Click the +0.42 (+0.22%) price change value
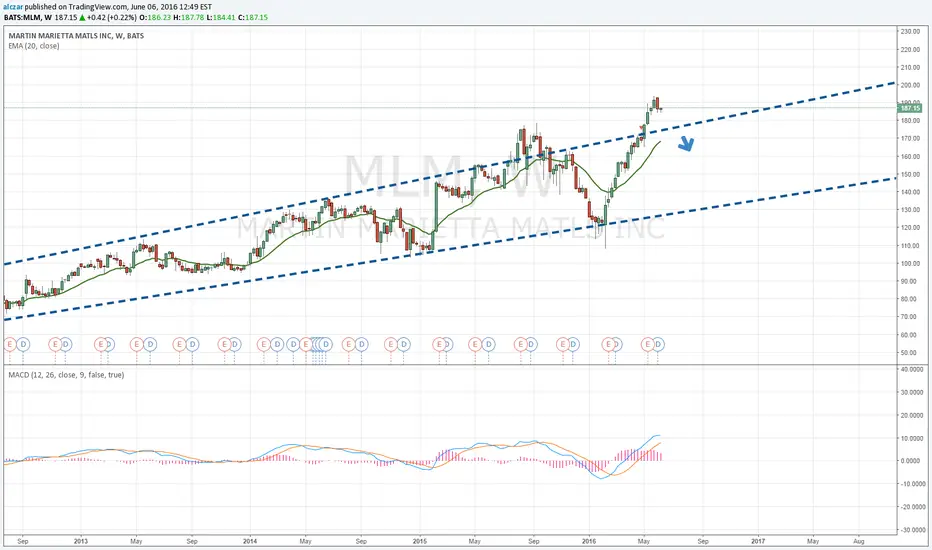 (112, 17)
